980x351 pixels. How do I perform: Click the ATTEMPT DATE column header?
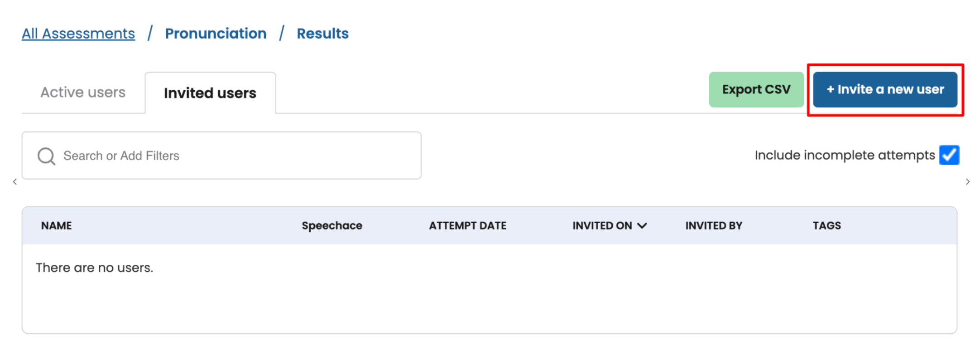[x=467, y=226]
